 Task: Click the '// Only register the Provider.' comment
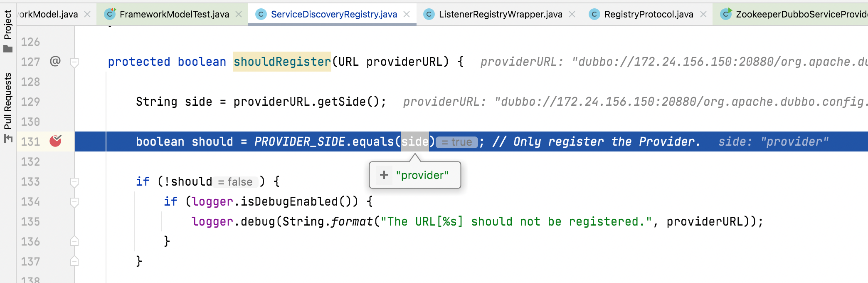(x=596, y=141)
